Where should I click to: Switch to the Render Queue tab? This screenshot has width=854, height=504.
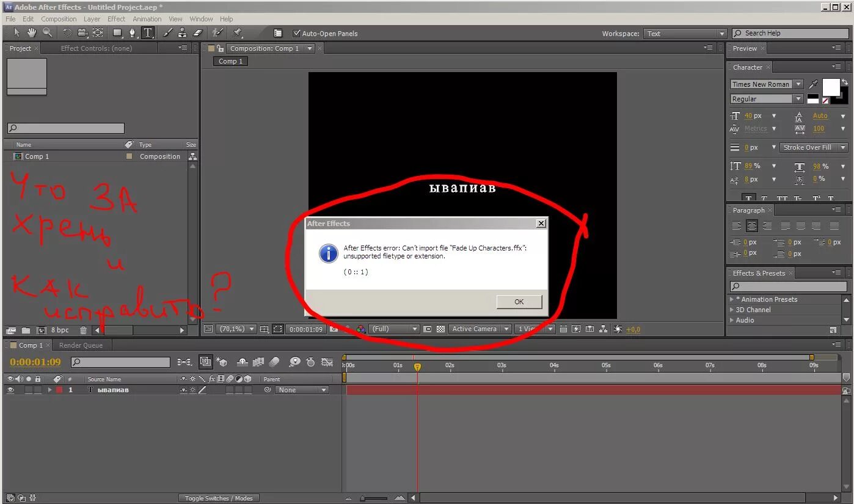[x=81, y=345]
